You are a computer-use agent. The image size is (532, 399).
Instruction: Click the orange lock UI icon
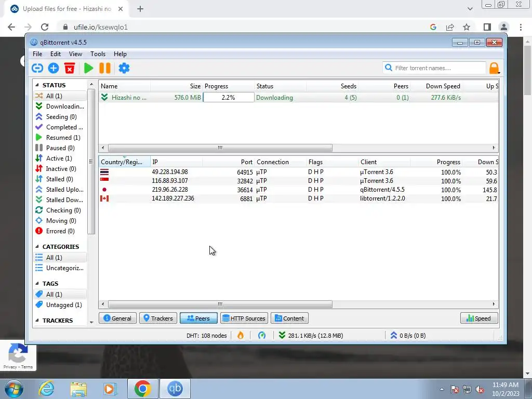pos(495,68)
